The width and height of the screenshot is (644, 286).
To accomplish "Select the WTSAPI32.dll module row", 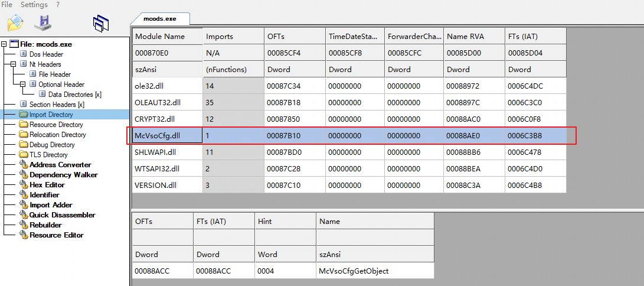I will point(349,168).
